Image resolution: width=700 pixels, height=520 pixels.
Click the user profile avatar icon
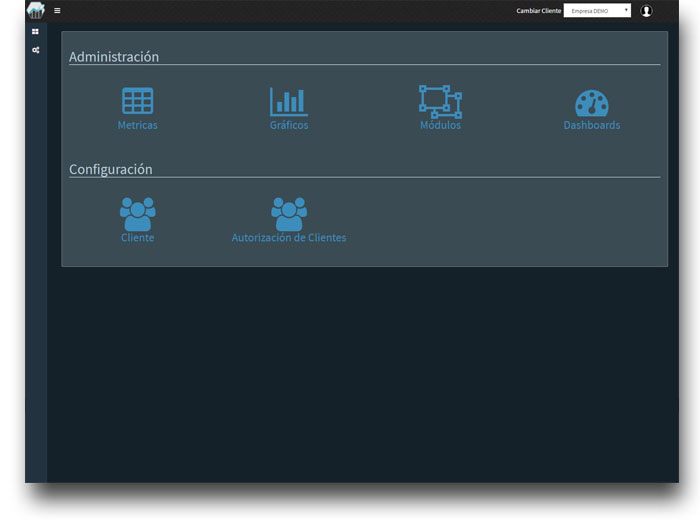point(646,11)
